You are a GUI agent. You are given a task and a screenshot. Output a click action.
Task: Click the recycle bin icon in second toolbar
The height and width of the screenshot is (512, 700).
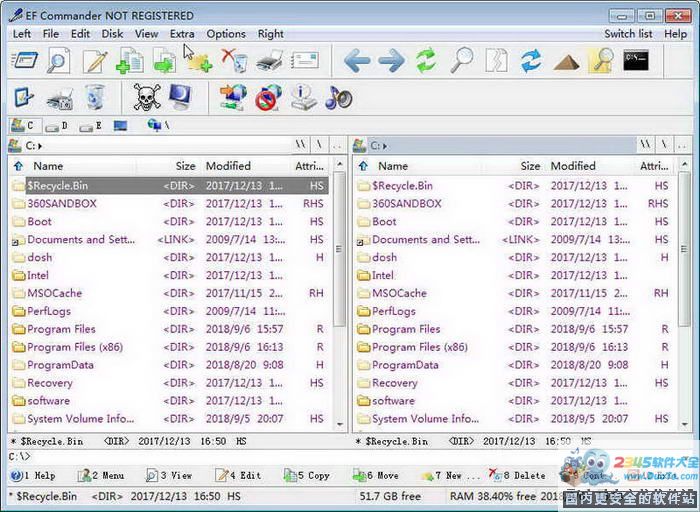point(94,97)
